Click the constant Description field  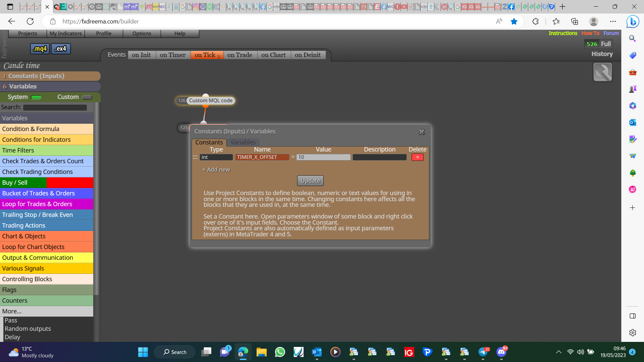click(x=380, y=157)
